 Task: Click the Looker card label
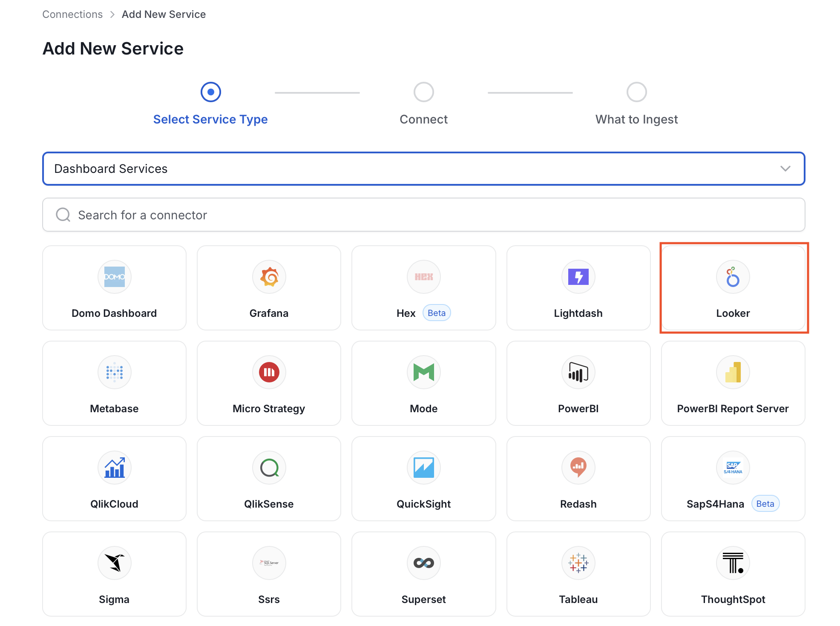click(733, 313)
